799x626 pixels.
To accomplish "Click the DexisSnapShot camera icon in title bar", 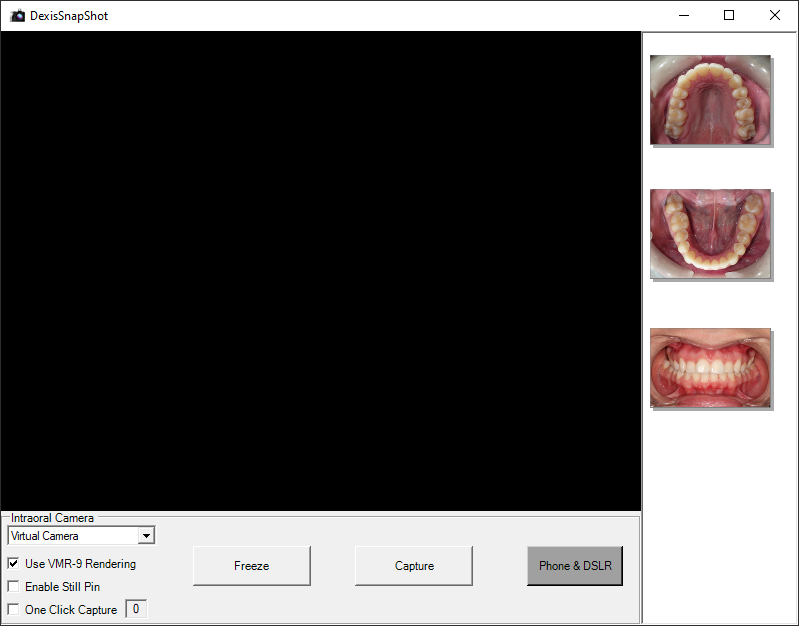I will tap(17, 16).
